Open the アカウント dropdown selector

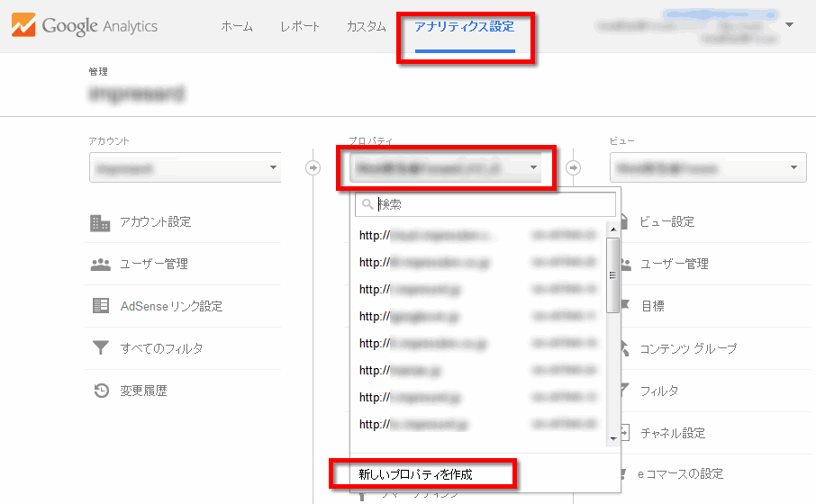coord(185,168)
